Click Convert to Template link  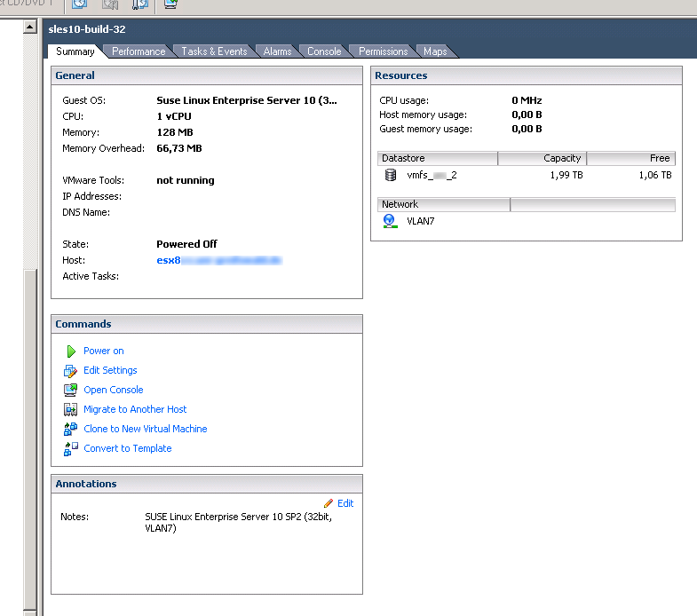tap(128, 448)
